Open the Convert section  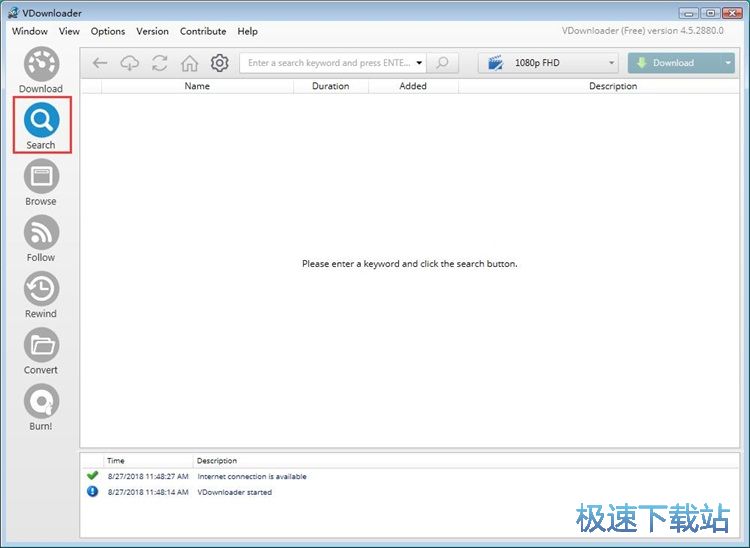(41, 351)
